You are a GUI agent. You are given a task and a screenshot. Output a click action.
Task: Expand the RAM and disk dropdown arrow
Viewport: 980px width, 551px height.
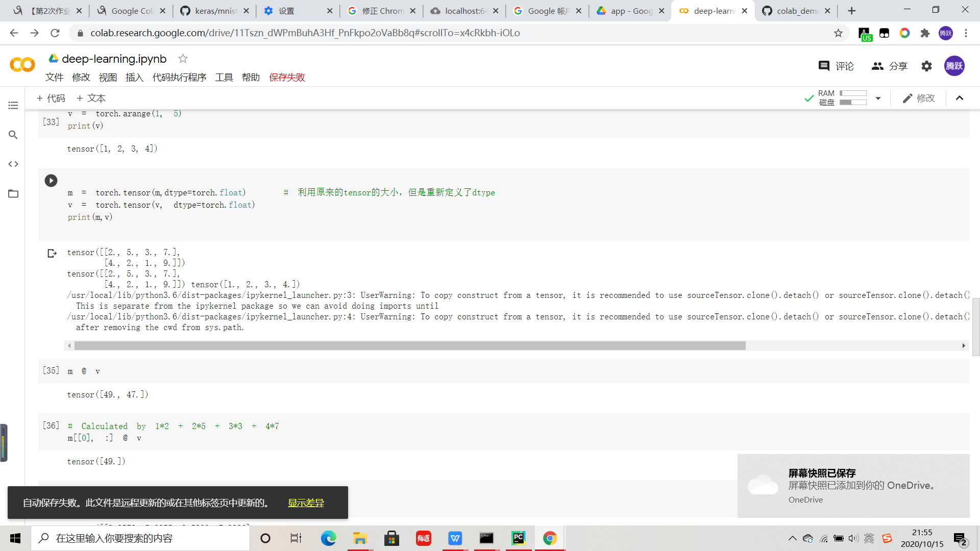click(x=878, y=98)
